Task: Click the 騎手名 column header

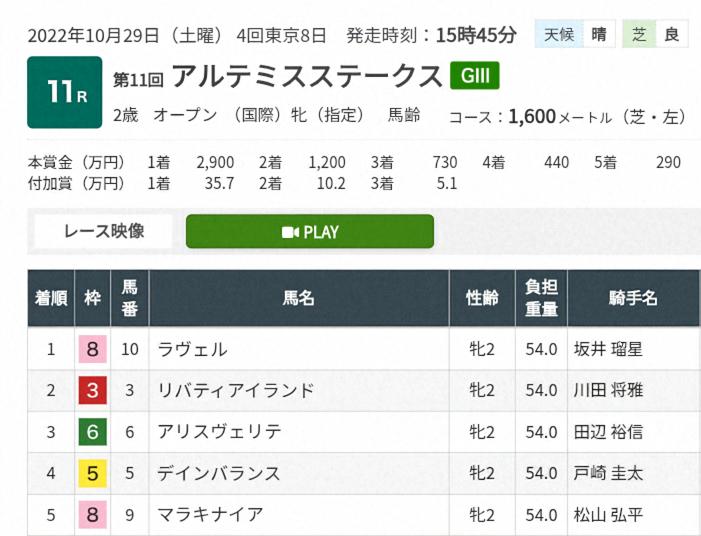Action: [633, 297]
